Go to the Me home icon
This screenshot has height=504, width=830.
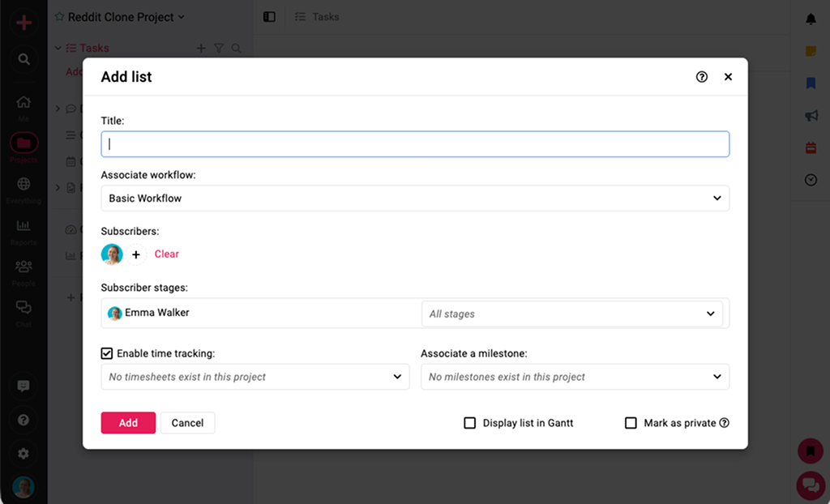point(24,101)
